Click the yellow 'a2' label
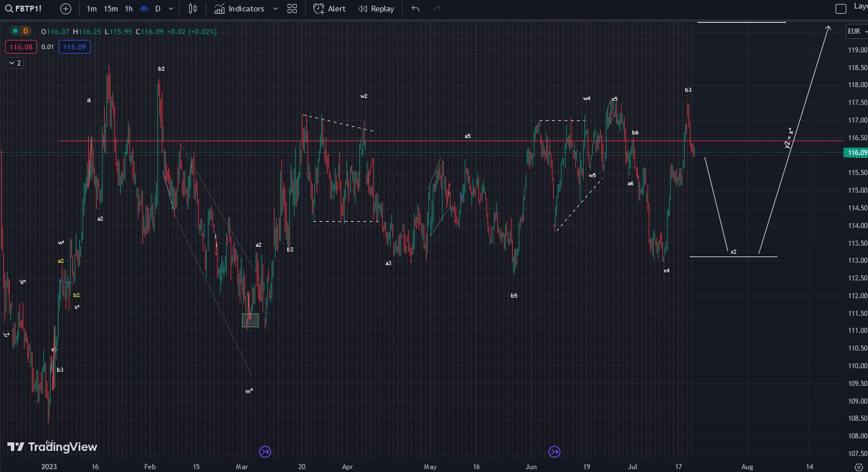 click(x=61, y=261)
